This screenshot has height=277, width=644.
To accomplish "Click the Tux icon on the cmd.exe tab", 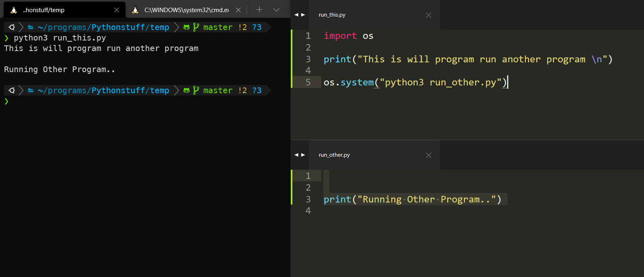I will tap(135, 10).
